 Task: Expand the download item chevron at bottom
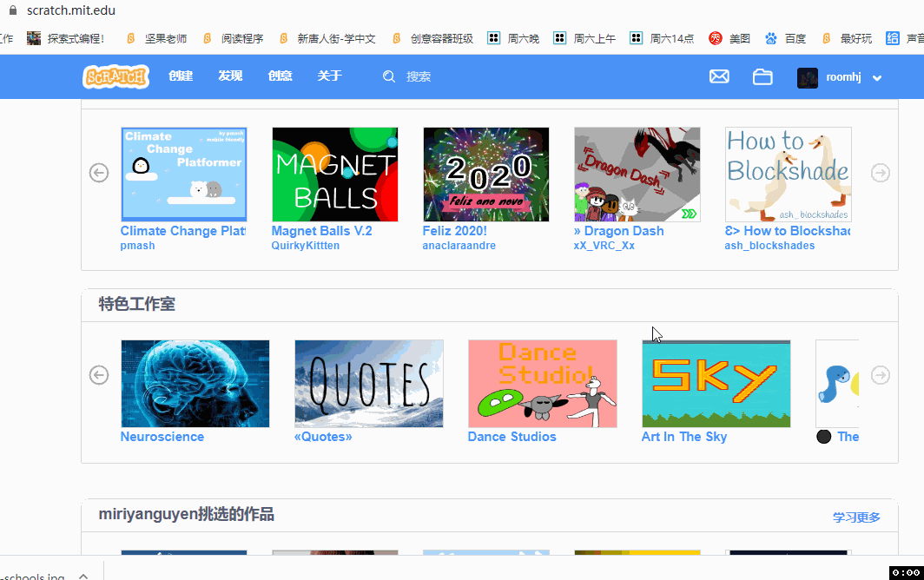tap(83, 576)
